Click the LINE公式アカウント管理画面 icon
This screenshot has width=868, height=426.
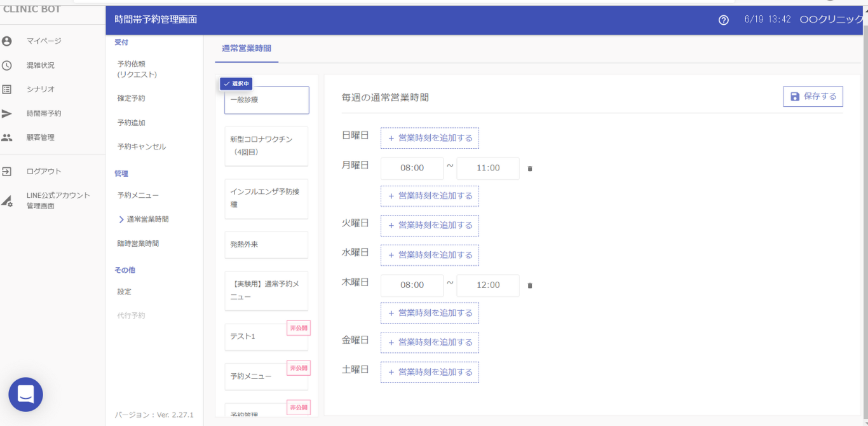click(x=7, y=201)
